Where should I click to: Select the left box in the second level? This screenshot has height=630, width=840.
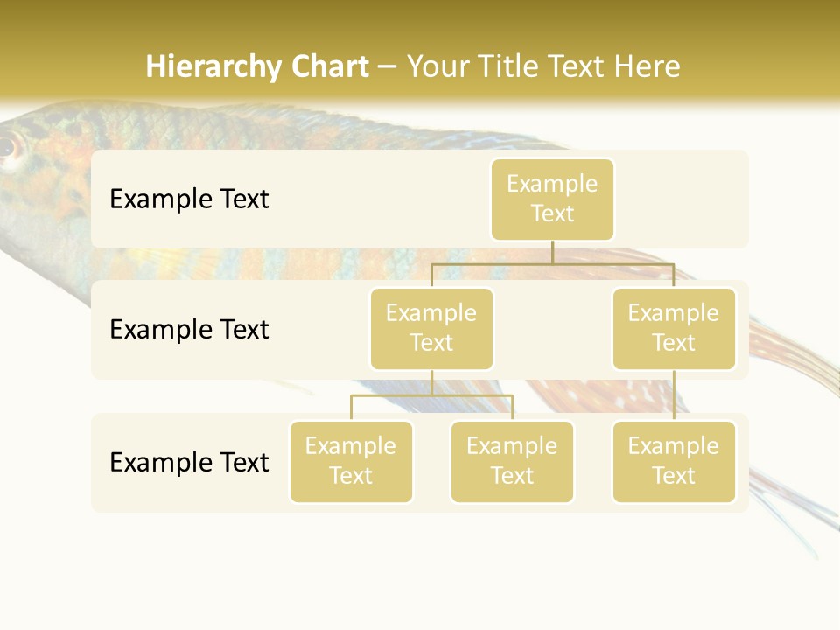(431, 328)
